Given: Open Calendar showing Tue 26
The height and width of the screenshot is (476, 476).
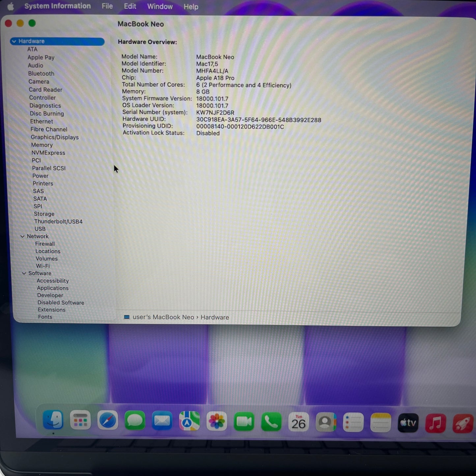Looking at the screenshot, I should (298, 422).
